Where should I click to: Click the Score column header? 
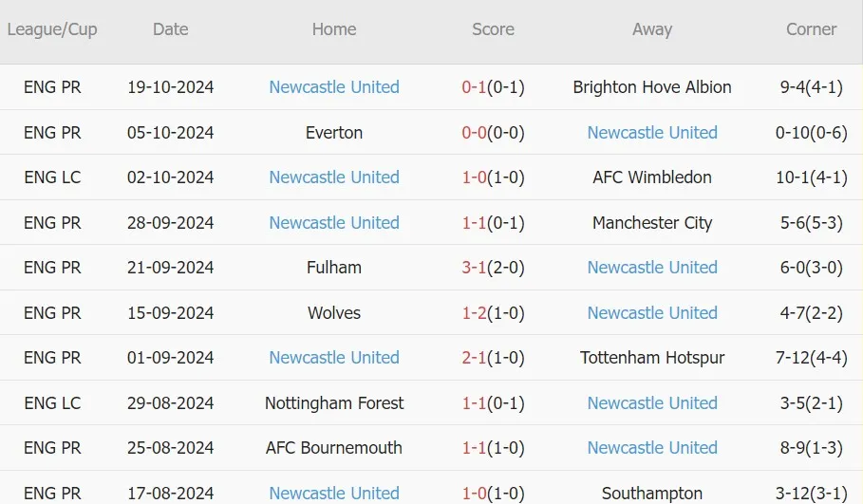coord(493,29)
